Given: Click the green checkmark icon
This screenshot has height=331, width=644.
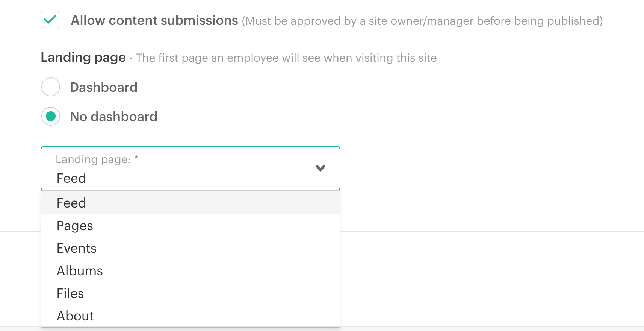Looking at the screenshot, I should 50,19.
